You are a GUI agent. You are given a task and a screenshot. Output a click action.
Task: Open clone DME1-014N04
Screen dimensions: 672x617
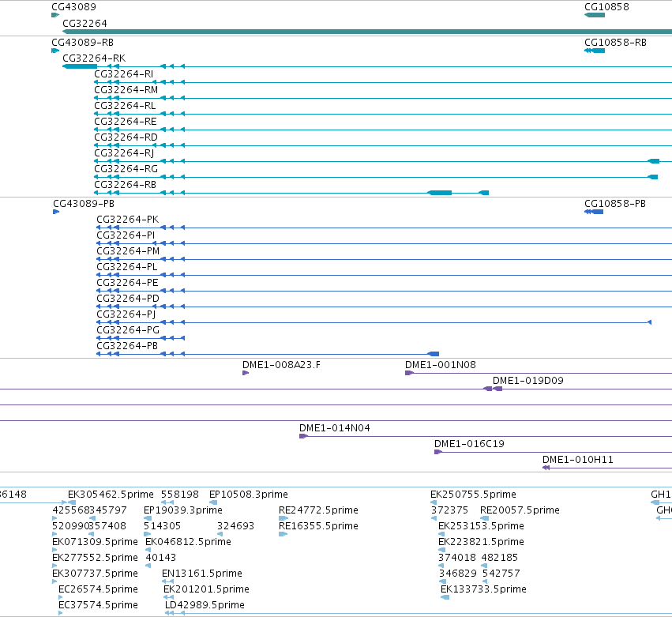(335, 428)
